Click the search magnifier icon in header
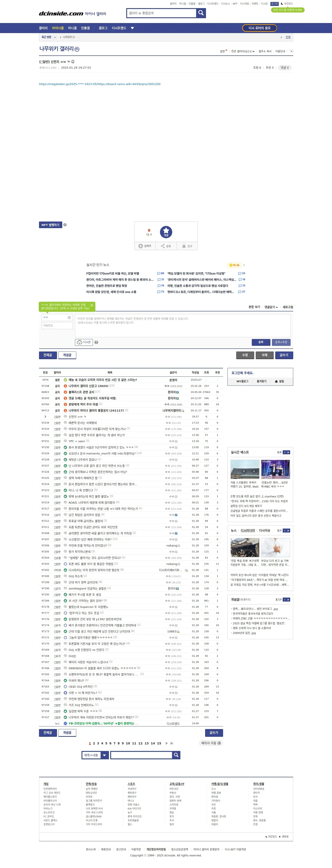Viewport: 332px width, 868px height. [201, 13]
